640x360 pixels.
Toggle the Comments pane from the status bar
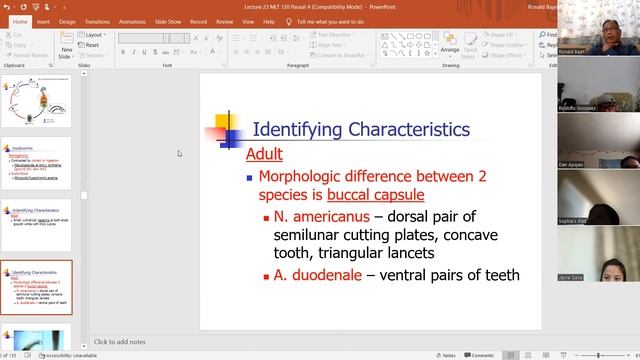(x=479, y=356)
